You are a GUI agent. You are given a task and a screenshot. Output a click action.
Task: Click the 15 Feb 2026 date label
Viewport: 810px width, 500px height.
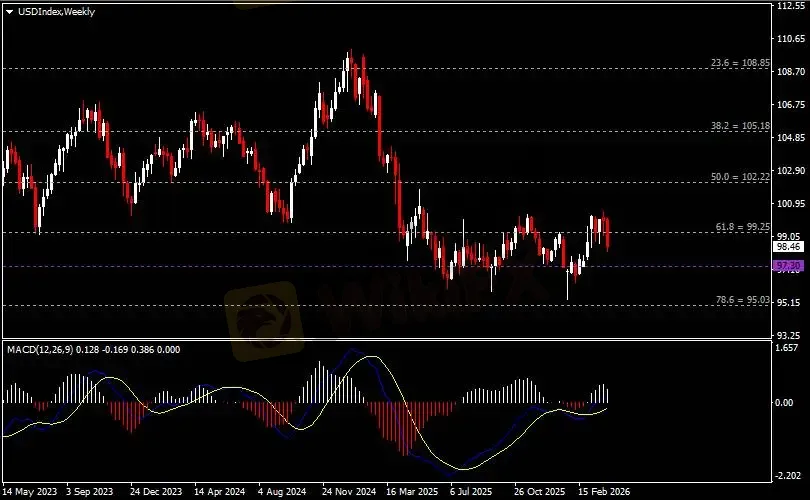pyautogui.click(x=604, y=491)
